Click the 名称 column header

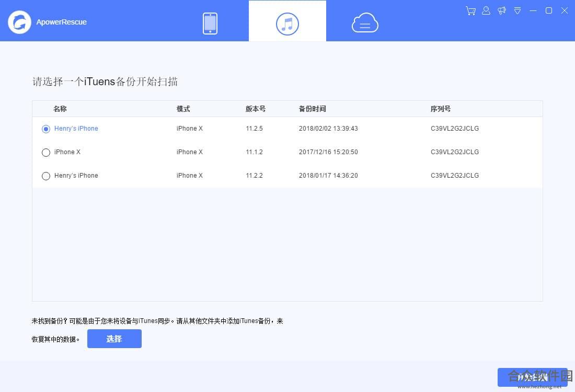coord(60,109)
